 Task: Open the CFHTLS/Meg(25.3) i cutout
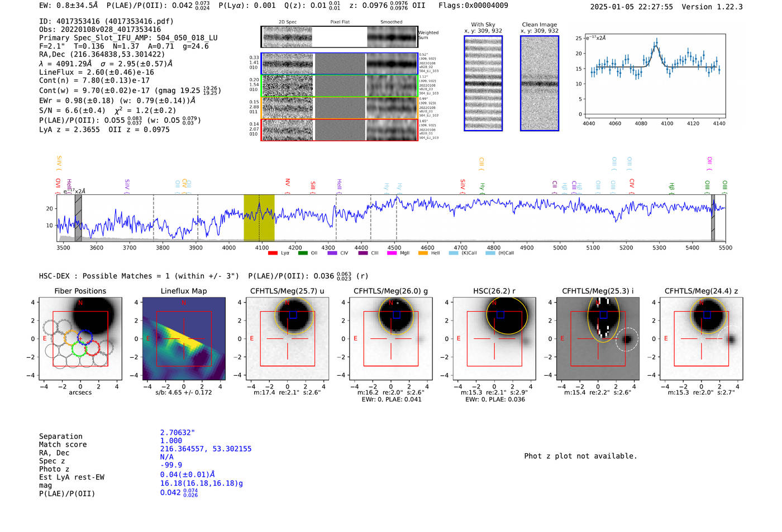pos(598,339)
